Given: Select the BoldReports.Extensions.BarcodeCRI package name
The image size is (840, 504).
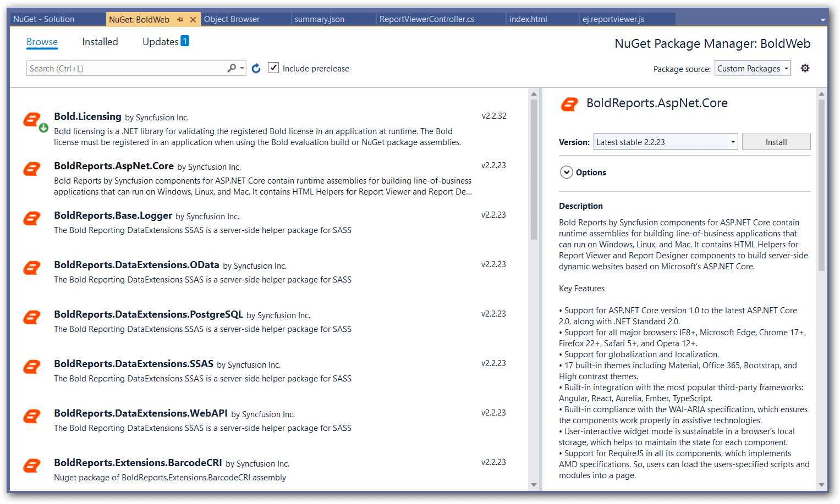Looking at the screenshot, I should [x=138, y=463].
